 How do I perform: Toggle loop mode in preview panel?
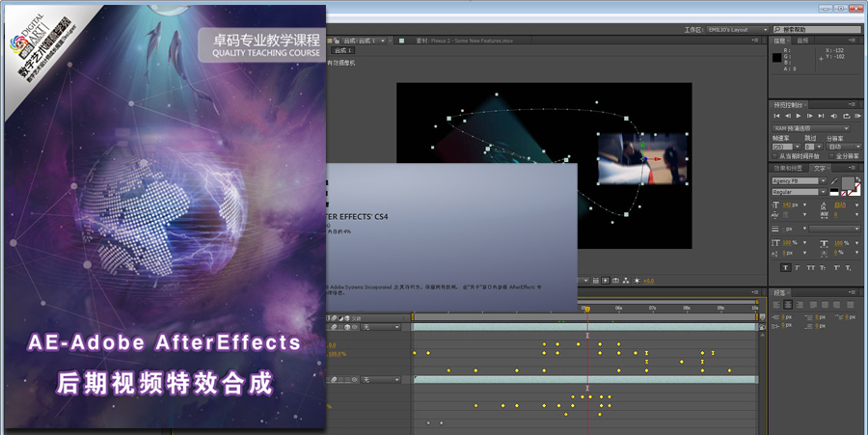point(847,116)
